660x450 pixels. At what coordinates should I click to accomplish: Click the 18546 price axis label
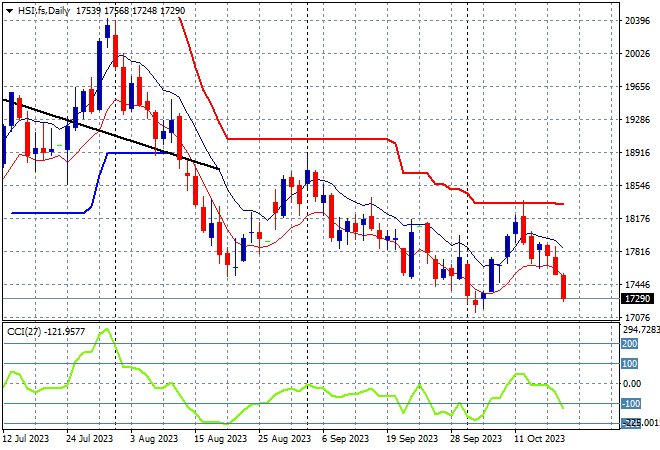point(637,186)
